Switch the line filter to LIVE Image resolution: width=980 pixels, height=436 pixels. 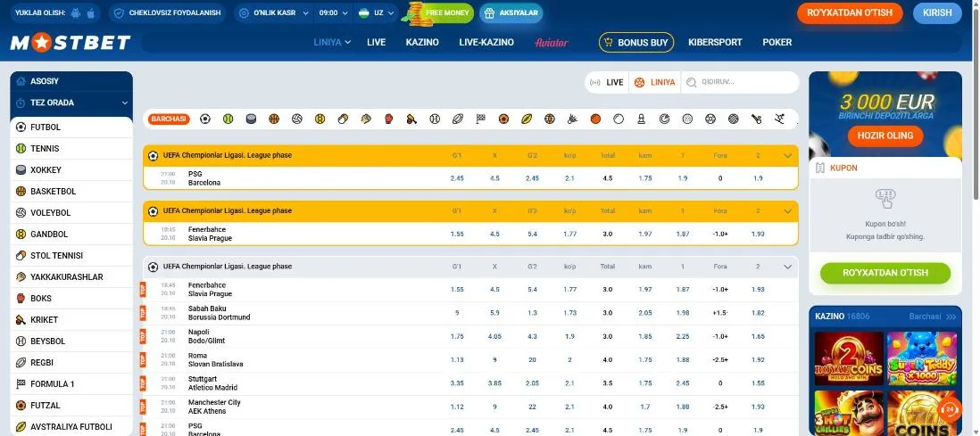tap(607, 82)
